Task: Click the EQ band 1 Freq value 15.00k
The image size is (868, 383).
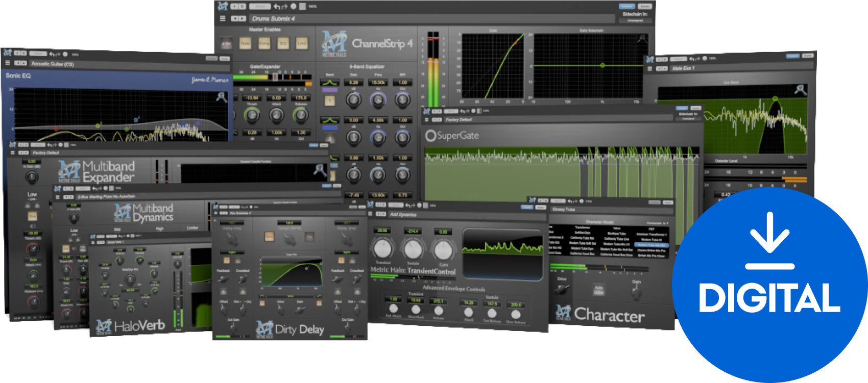Action: point(378,82)
